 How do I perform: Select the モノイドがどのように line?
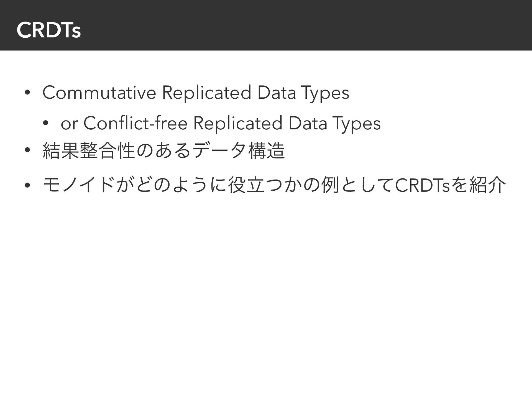(274, 185)
